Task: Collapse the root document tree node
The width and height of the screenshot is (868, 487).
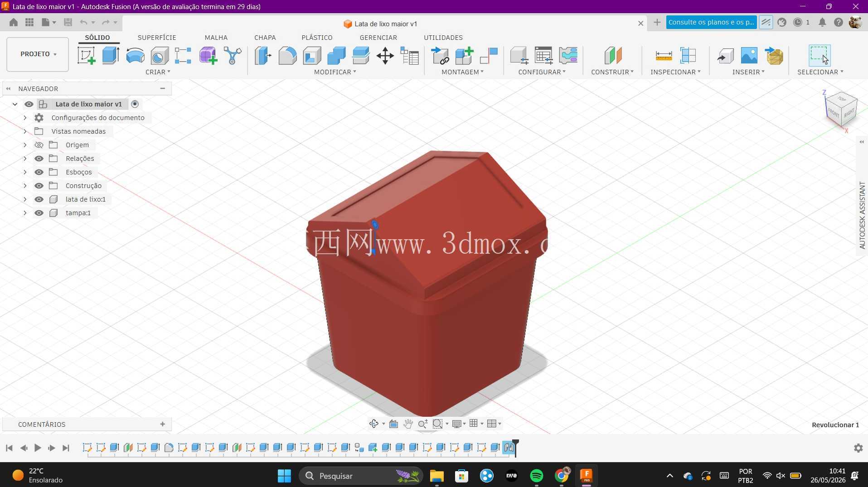Action: [15, 104]
